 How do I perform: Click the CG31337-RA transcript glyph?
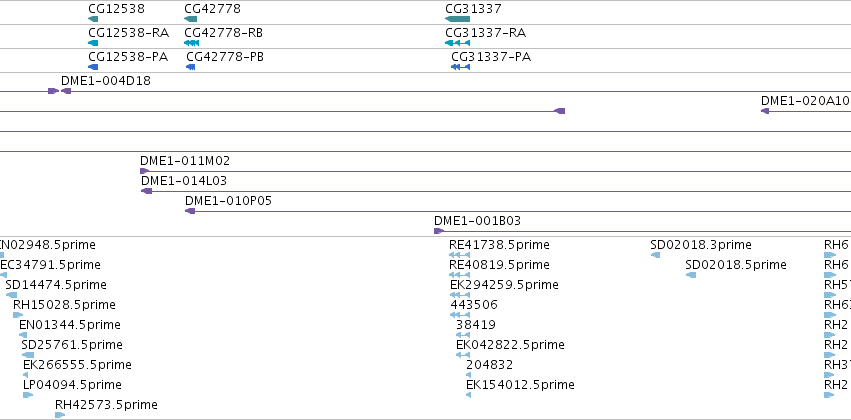coord(458,43)
